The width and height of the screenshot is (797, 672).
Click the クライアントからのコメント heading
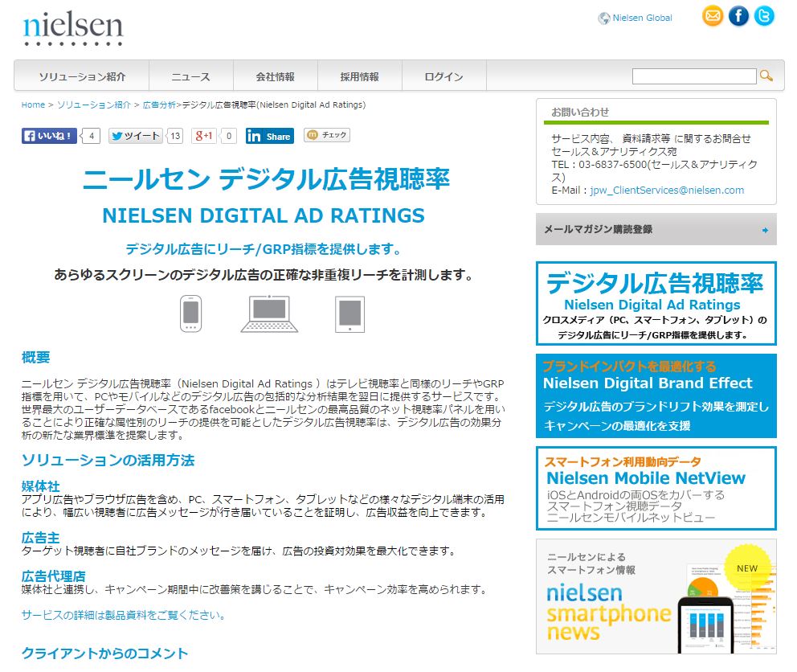coord(104,654)
